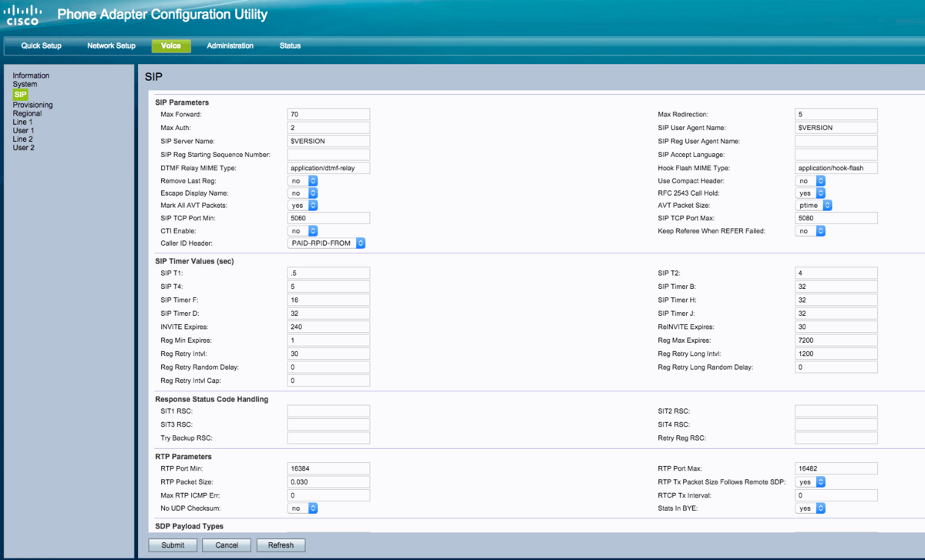
Task: Open the RFC 2543 Call Hold dropdown
Action: (x=810, y=193)
